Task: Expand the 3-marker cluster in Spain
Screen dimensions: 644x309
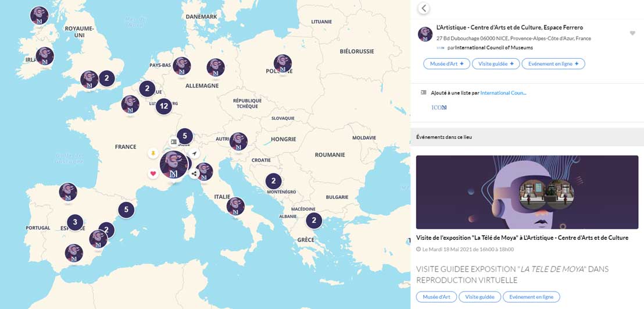Action: 75,222
